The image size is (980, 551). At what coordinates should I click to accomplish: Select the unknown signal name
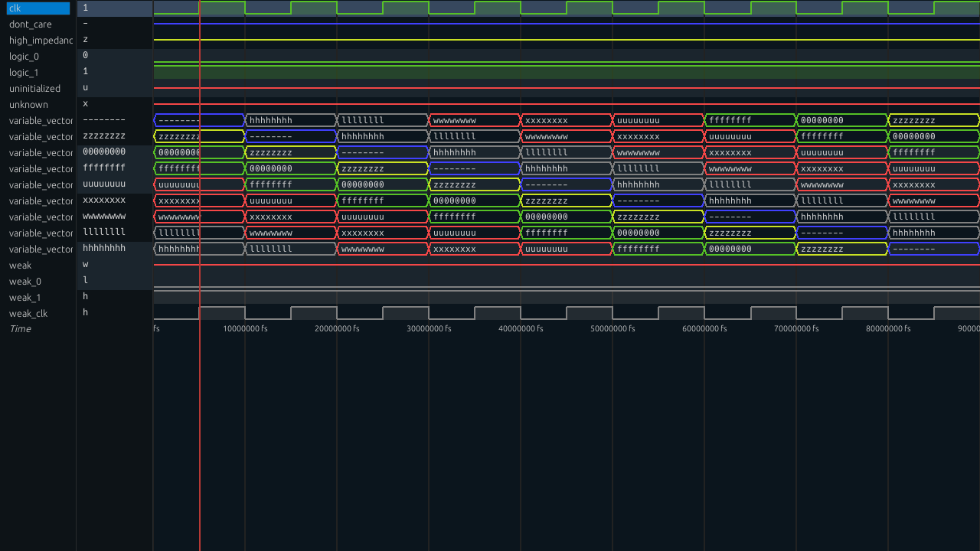coord(28,104)
